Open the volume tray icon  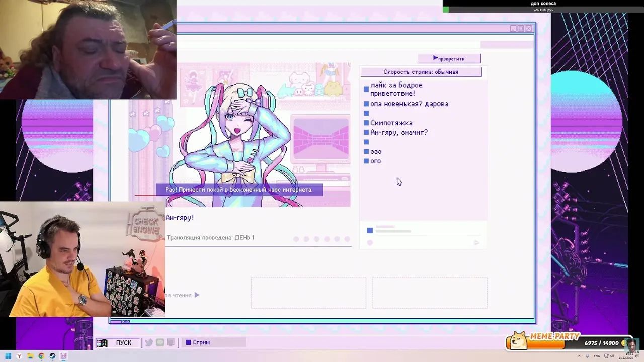pyautogui.click(x=612, y=356)
